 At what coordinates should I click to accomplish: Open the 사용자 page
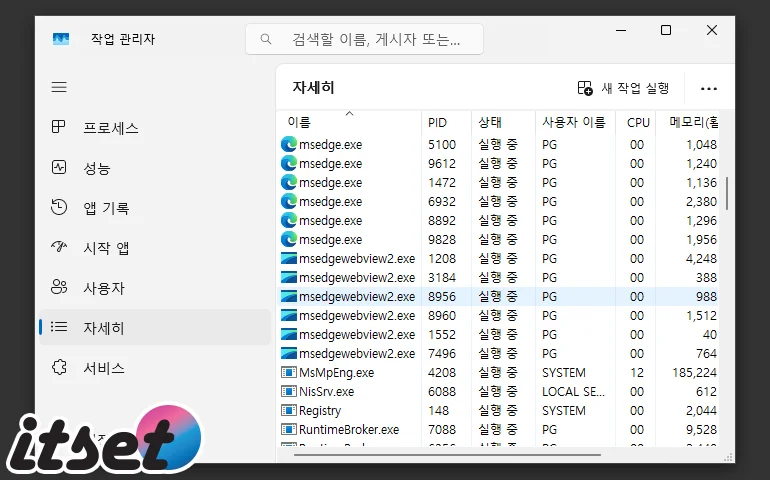155,287
